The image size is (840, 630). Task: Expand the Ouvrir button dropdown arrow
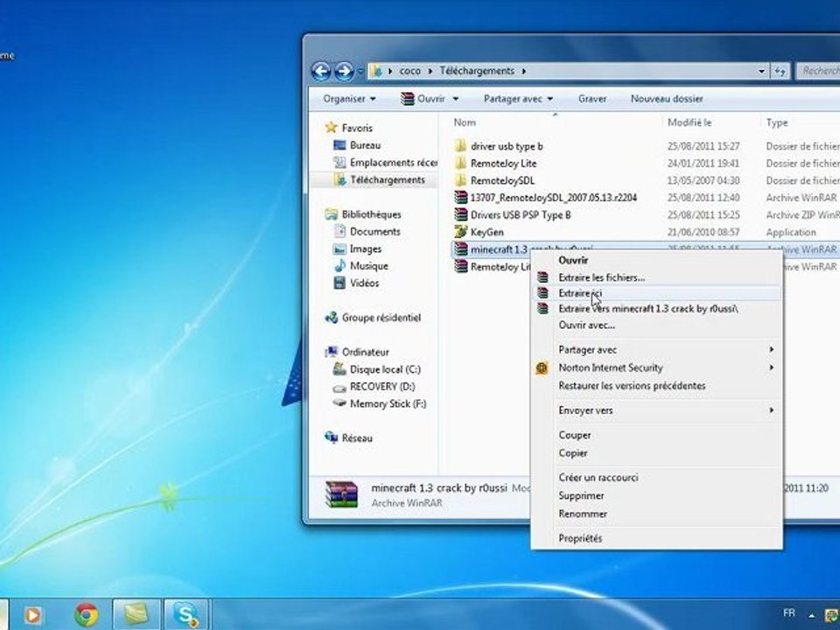(455, 99)
